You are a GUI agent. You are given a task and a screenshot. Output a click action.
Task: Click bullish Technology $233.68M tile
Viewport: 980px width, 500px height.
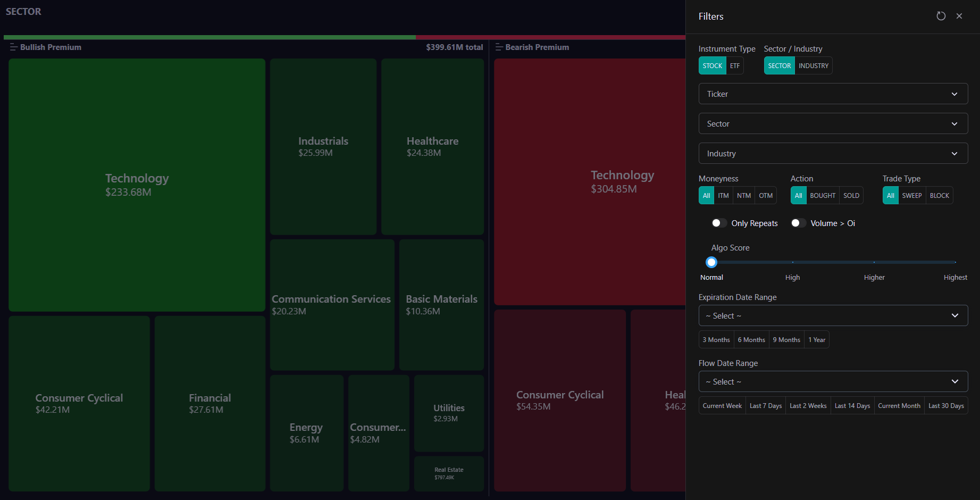point(137,185)
